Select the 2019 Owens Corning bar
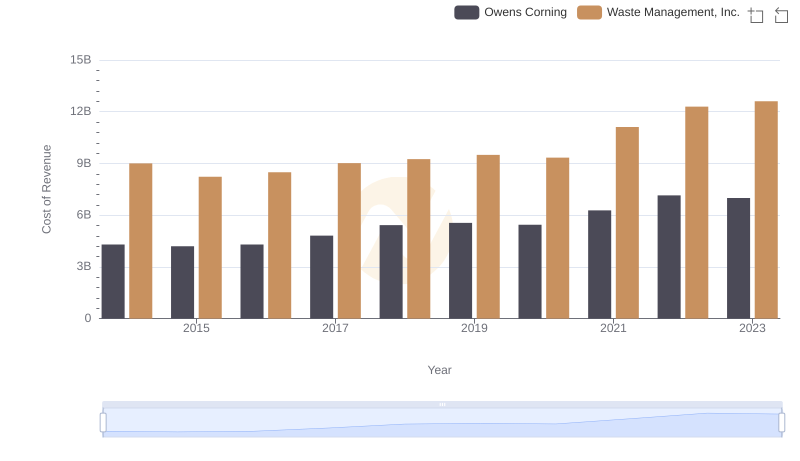Viewport: 800px width, 461px height. click(x=460, y=270)
